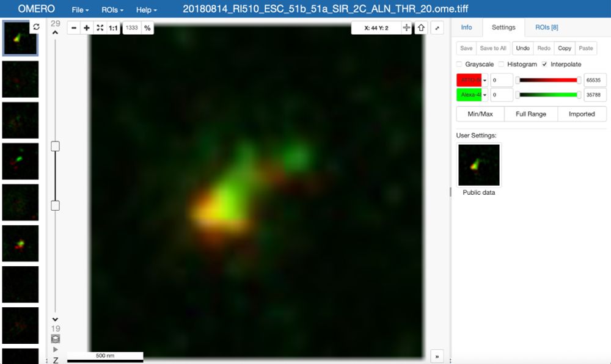Click red channel minimum value field
The image size is (611, 364).
point(501,80)
